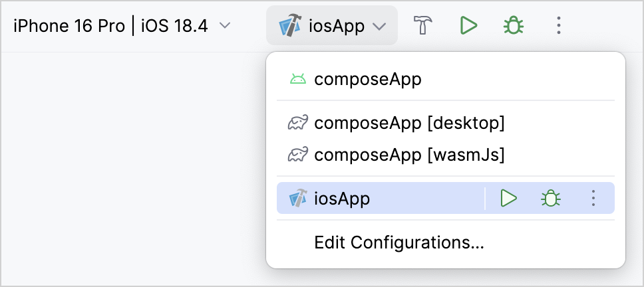Open the iPhone 16 Pro device selector
Screen dimensions: 644x287
point(110,26)
